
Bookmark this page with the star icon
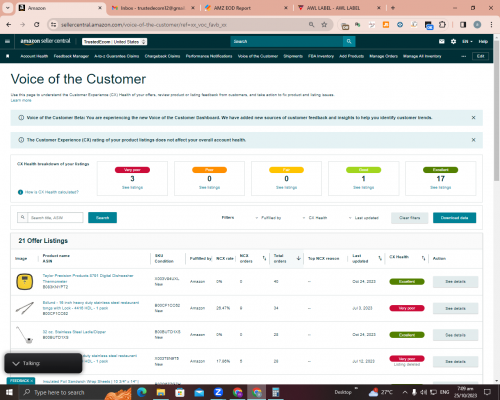[x=324, y=25]
